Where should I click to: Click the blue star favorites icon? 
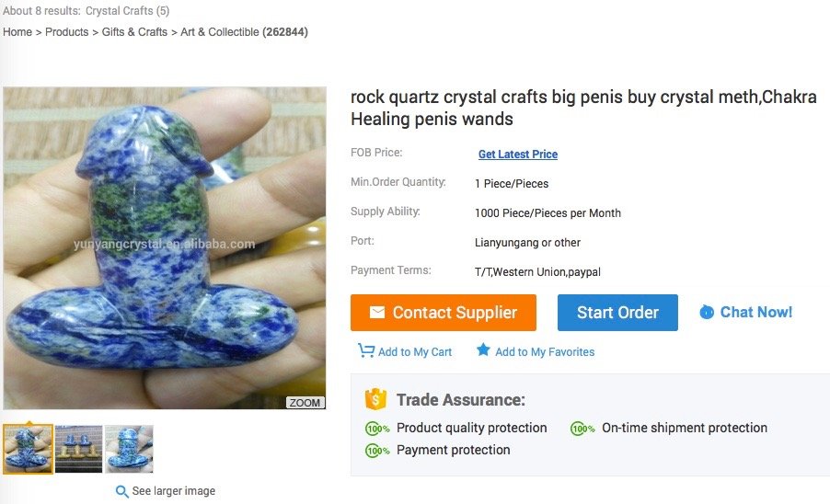tap(483, 350)
